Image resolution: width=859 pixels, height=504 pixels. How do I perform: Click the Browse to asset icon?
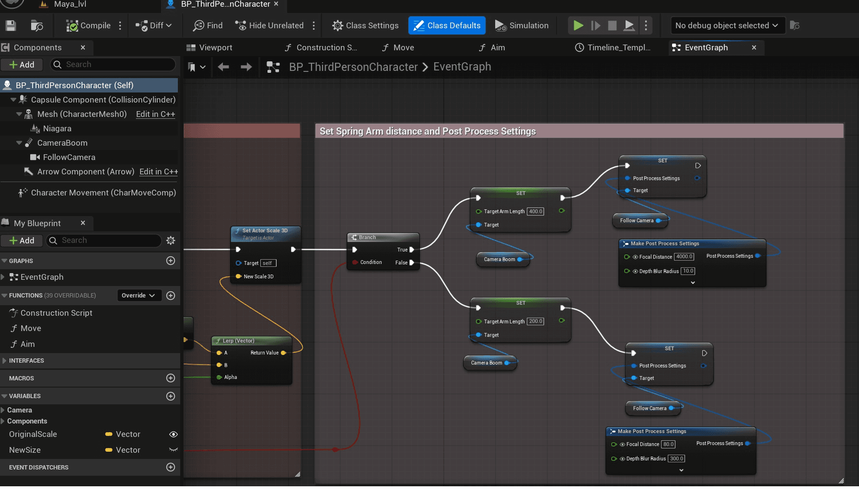point(36,25)
